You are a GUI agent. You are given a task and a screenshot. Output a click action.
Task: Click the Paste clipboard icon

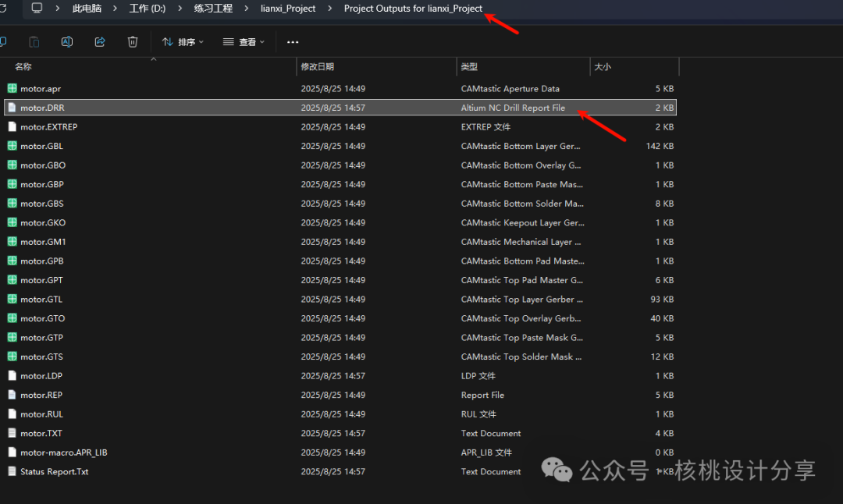pyautogui.click(x=34, y=41)
